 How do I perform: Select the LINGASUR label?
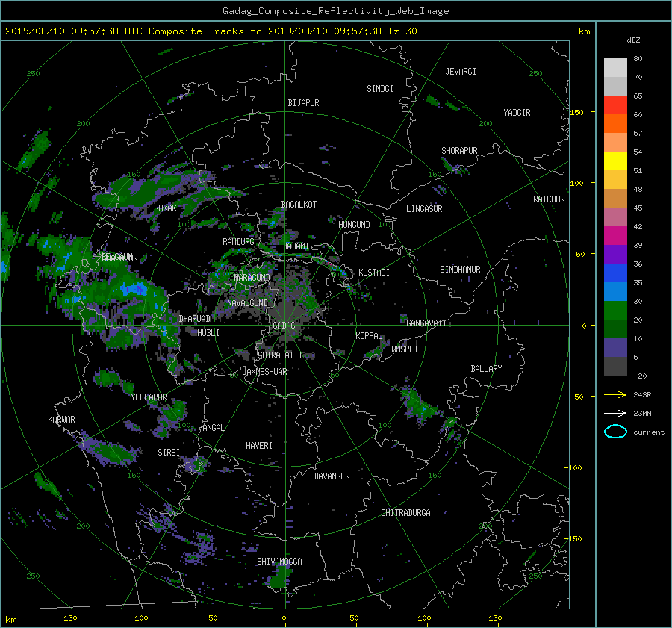click(x=424, y=209)
